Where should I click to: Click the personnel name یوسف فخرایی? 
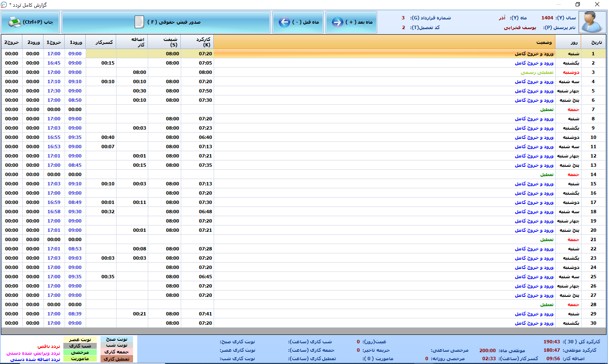click(x=519, y=27)
